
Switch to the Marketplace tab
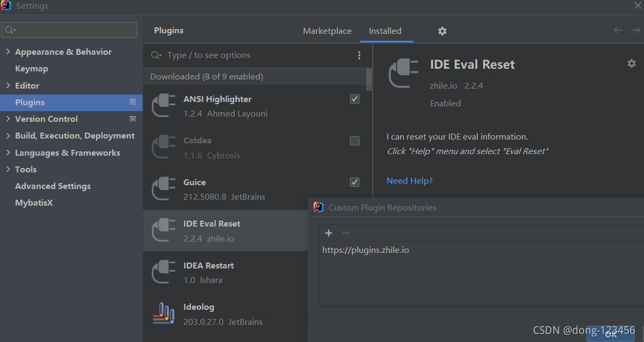(327, 31)
